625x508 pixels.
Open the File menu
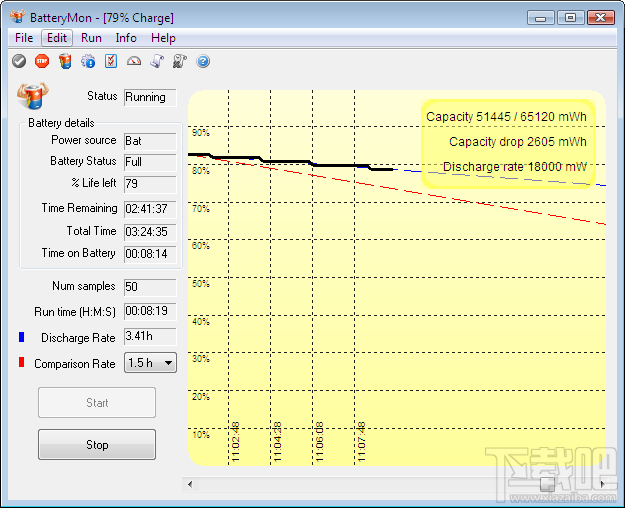click(x=24, y=38)
